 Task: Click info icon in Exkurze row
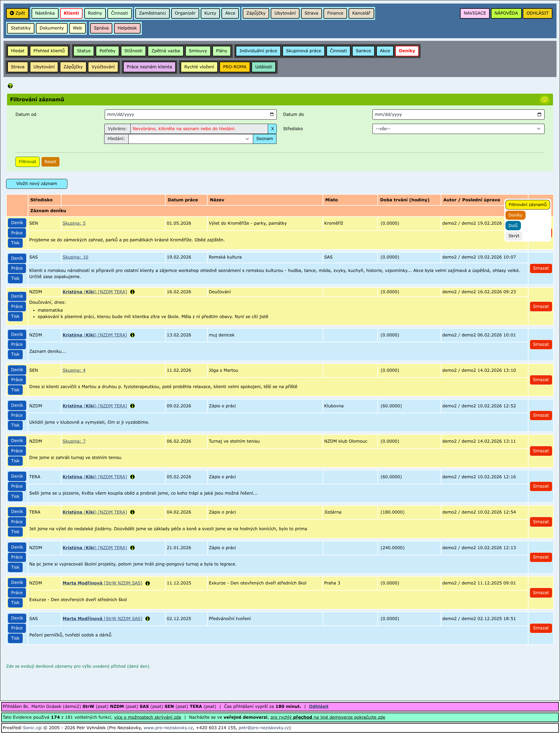pyautogui.click(x=147, y=583)
